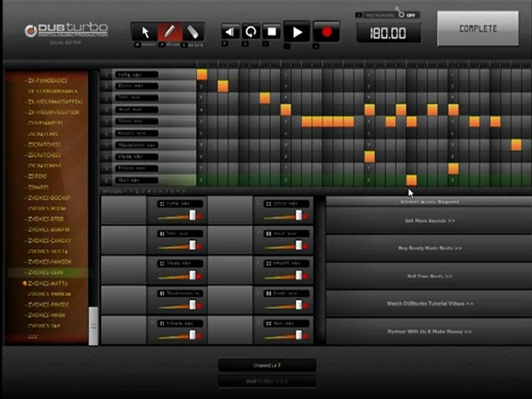Click the grid icon on mixer channel 10
The height and width of the screenshot is (399, 532).
(x=269, y=323)
